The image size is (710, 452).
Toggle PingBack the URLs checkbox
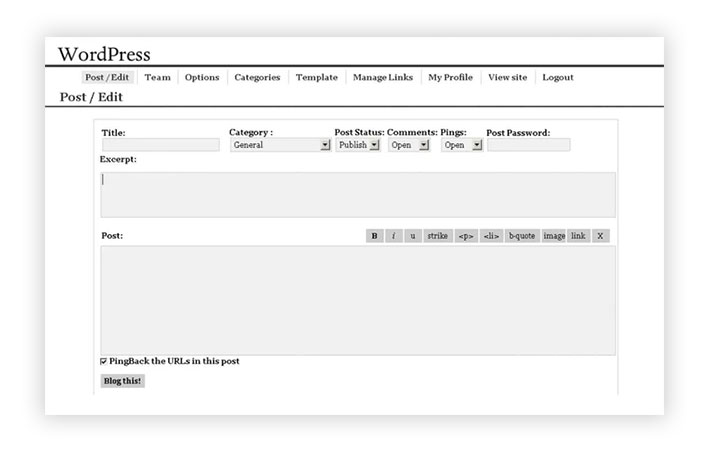click(x=103, y=361)
